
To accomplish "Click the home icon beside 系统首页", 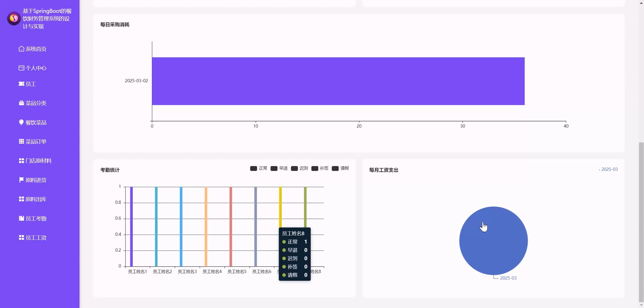I will 21,49.
